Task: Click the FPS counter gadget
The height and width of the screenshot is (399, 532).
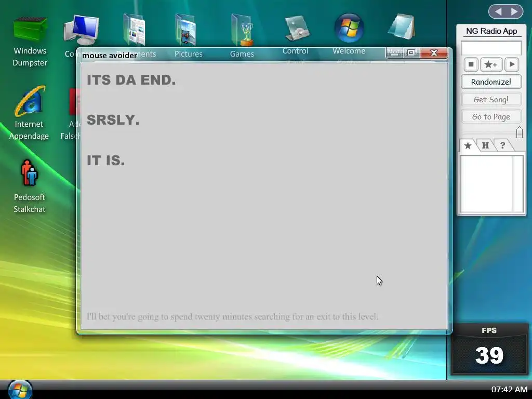Action: click(x=489, y=349)
